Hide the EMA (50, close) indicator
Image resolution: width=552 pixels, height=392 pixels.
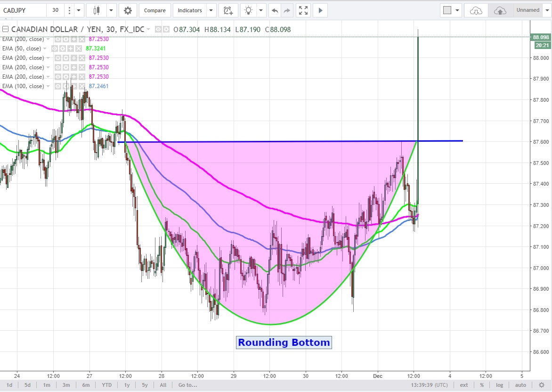click(x=55, y=49)
